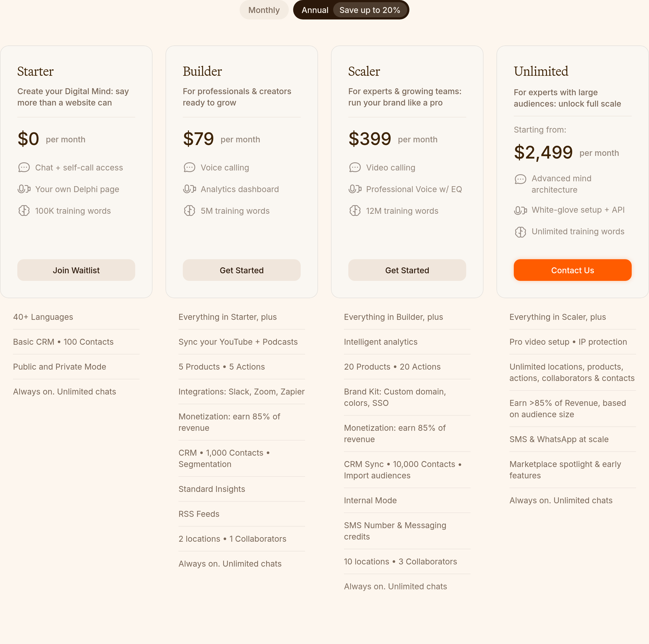Click the Monthly tab pill

264,10
